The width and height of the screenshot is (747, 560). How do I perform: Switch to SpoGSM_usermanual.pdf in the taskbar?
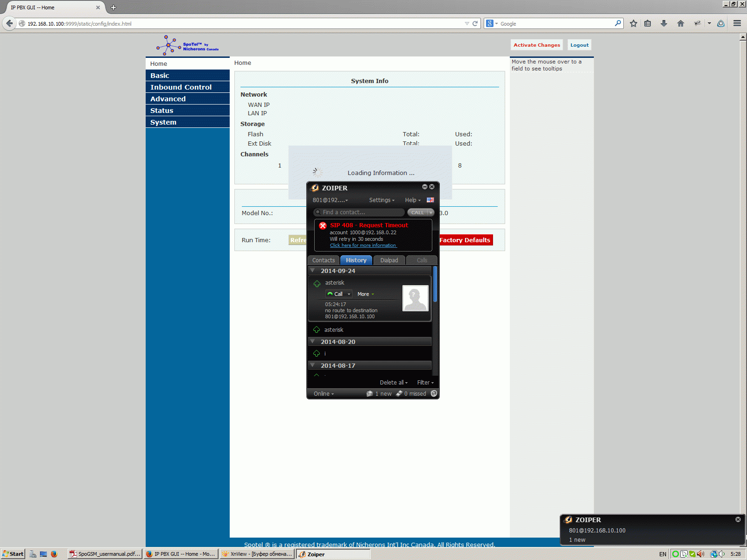pos(105,554)
